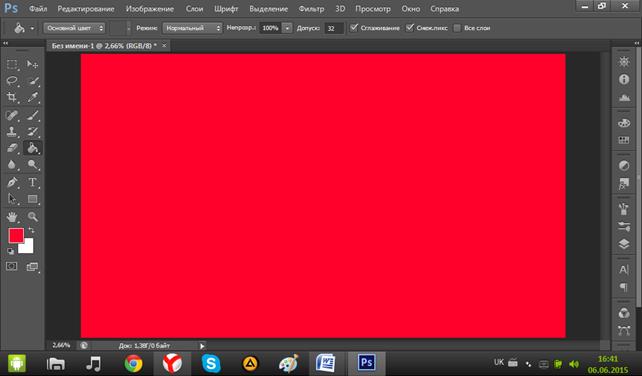Image resolution: width=642 pixels, height=376 pixels.
Task: Close the Без имени-1 document tab
Action: [x=164, y=45]
